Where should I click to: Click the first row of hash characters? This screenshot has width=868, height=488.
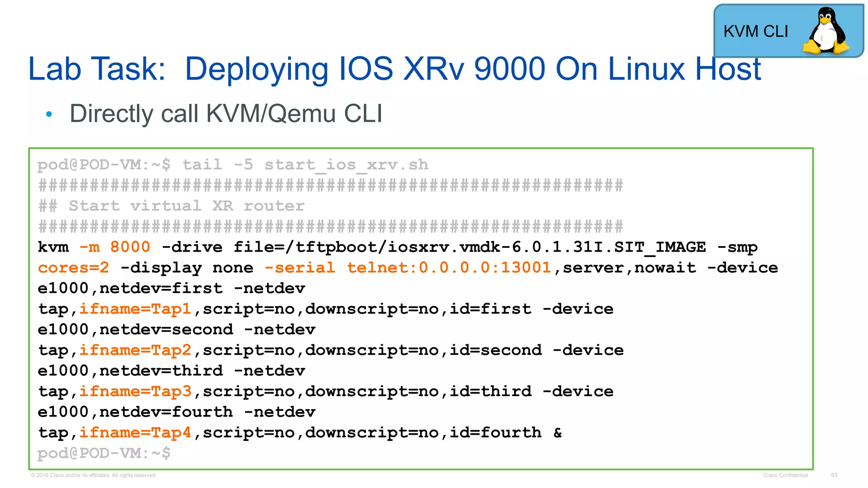click(331, 185)
